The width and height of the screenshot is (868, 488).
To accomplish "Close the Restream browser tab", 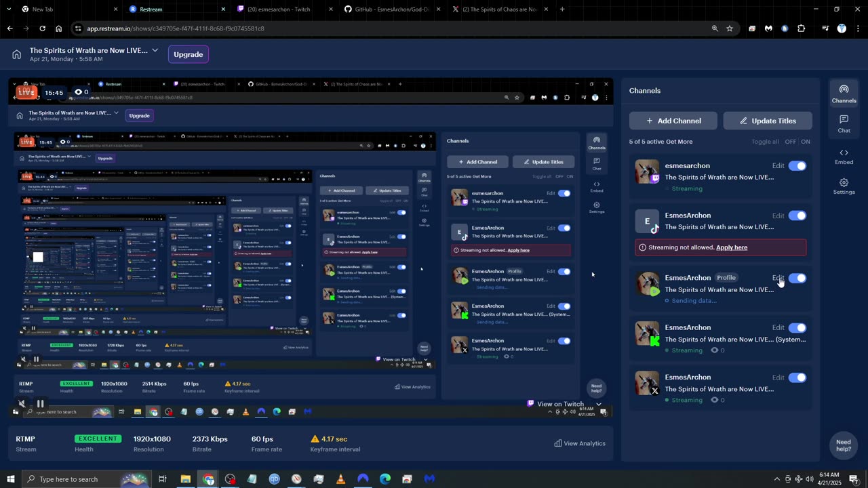I will pyautogui.click(x=223, y=9).
